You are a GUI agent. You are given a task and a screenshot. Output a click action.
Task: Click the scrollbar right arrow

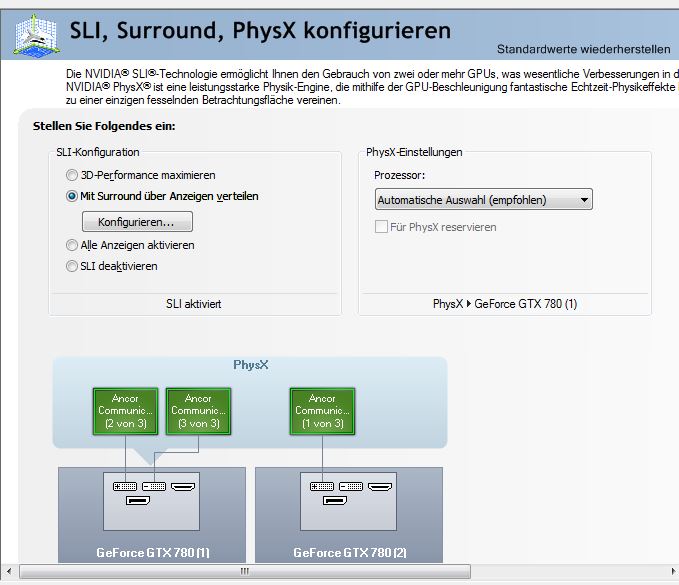coord(673,571)
